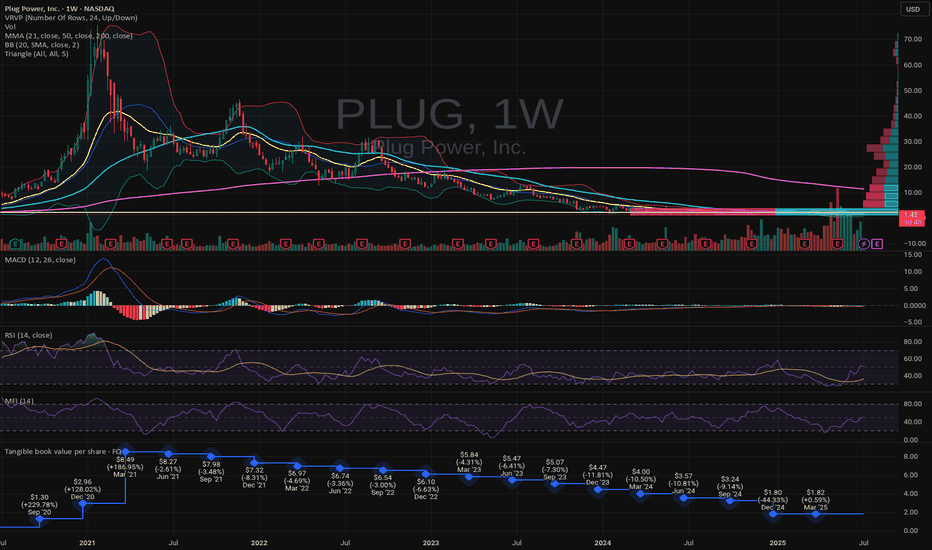Viewport: 932px width, 550px height.
Task: Click the 2024 label on the time axis
Action: tap(603, 543)
